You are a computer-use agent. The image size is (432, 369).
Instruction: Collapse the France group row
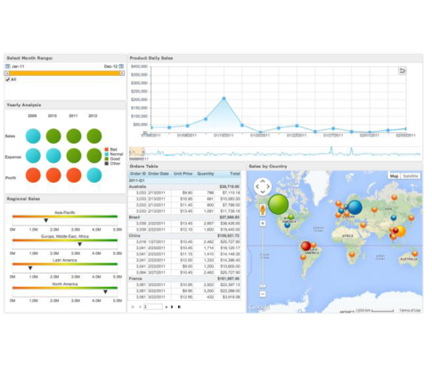click(x=184, y=278)
